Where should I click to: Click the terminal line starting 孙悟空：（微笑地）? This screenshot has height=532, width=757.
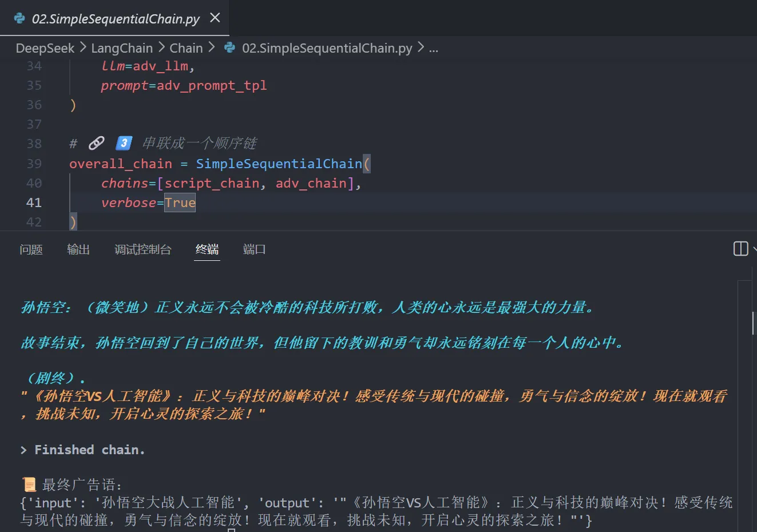click(x=308, y=307)
